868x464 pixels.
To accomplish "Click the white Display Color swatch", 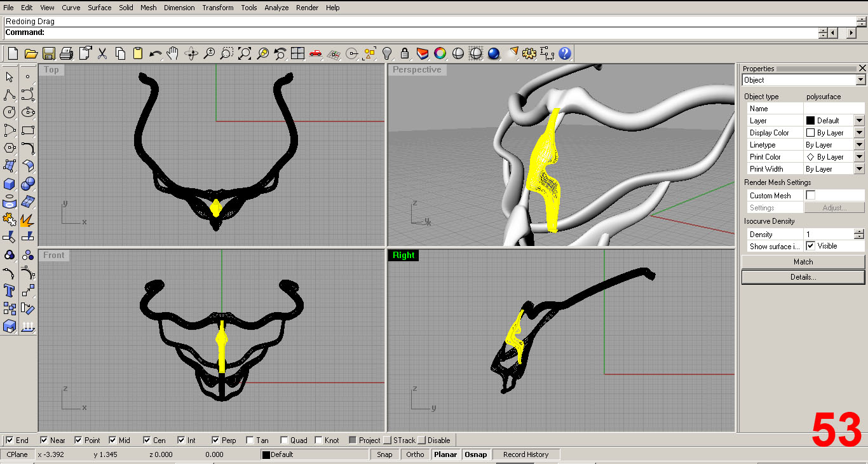I will click(x=810, y=132).
